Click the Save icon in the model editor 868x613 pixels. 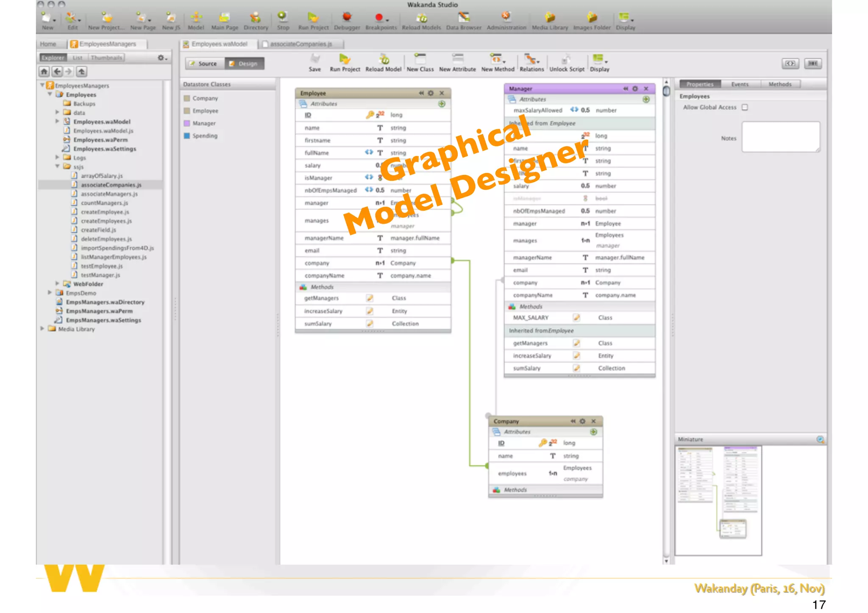(x=315, y=59)
